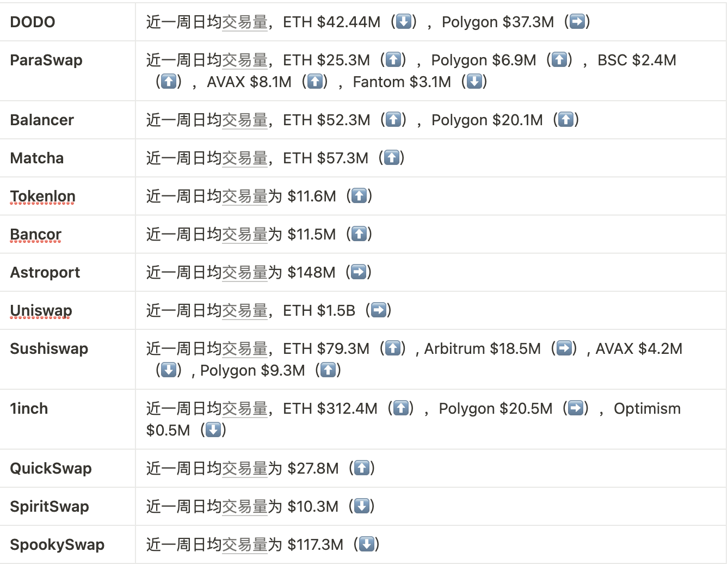Viewport: 728px width, 564px height.
Task: Click the up arrow emoji after Sushiswap Polygon $9.3M
Action: pyautogui.click(x=328, y=370)
